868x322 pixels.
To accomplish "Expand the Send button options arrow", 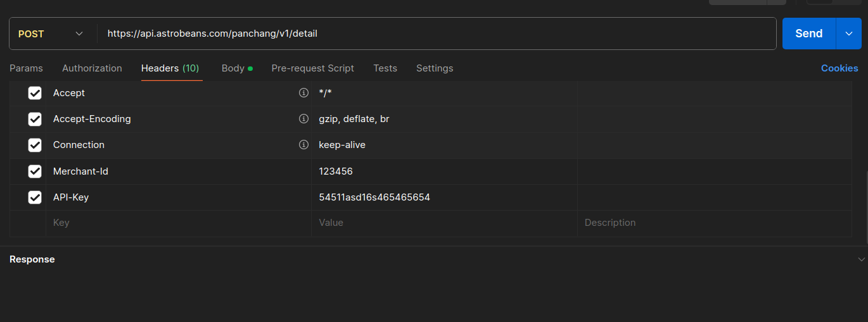I will coord(849,34).
